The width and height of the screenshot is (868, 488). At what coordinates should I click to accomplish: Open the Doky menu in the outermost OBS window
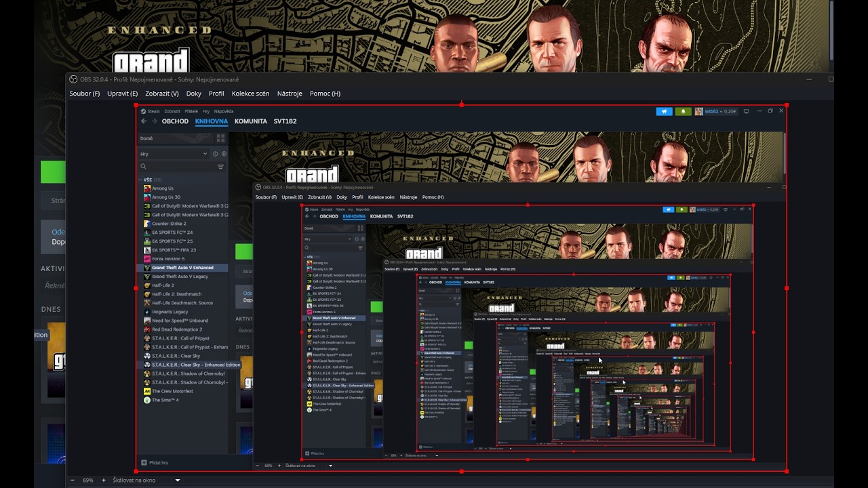pyautogui.click(x=194, y=94)
